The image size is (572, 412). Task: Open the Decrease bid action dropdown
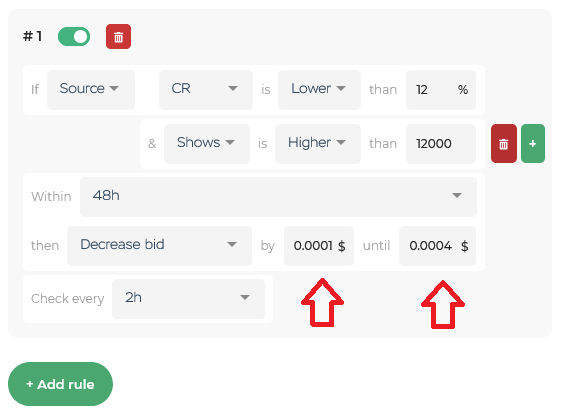[159, 246]
